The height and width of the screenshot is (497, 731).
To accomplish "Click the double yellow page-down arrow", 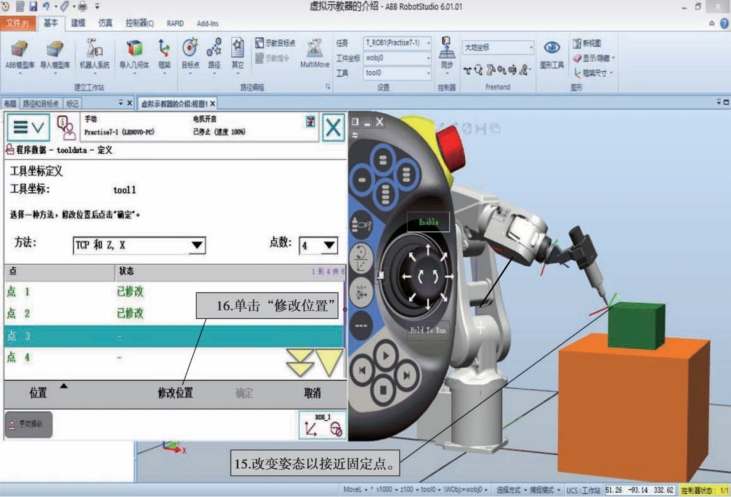I will pos(299,363).
